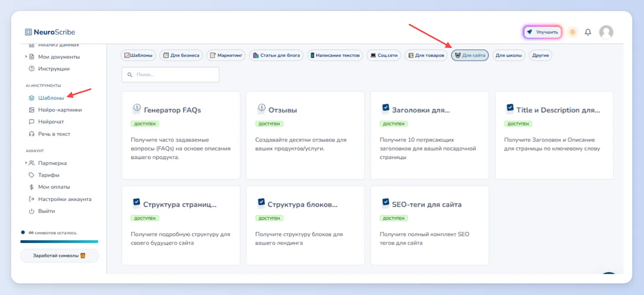Expand the Партнерка section arrow
This screenshot has height=295, width=644.
[26, 163]
